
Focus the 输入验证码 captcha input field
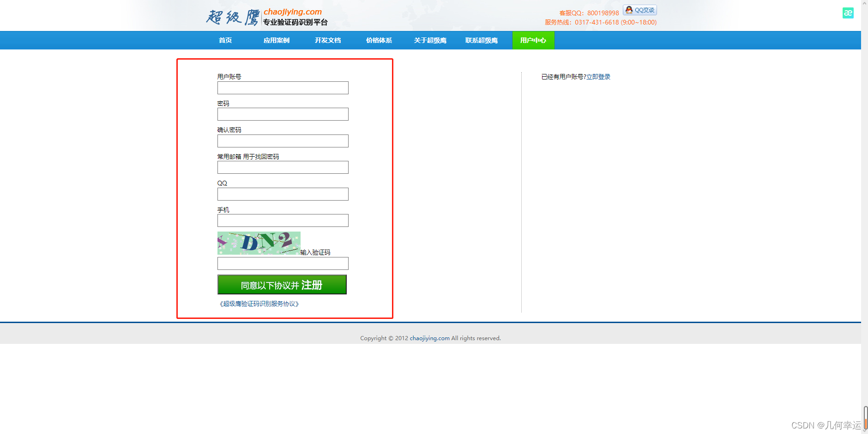283,263
